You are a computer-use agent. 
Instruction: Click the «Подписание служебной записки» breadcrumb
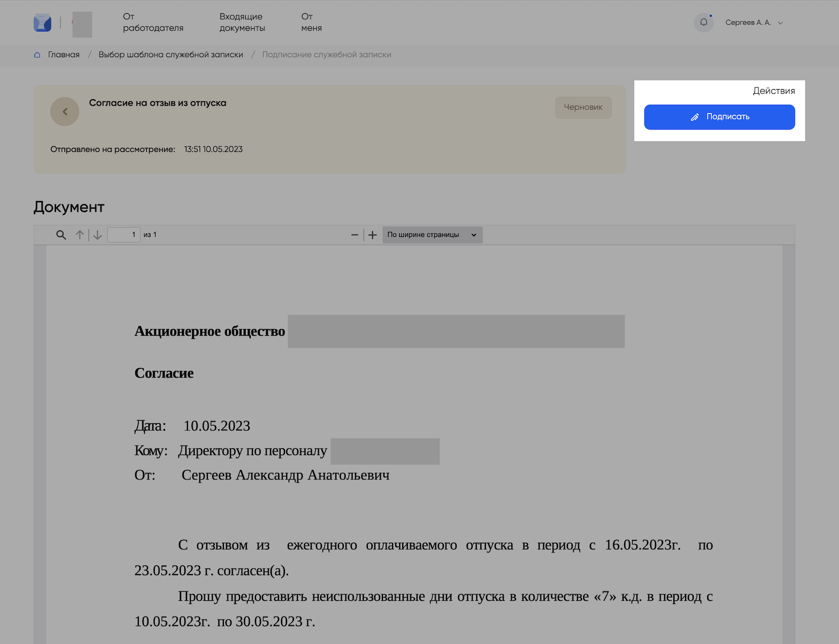point(326,55)
